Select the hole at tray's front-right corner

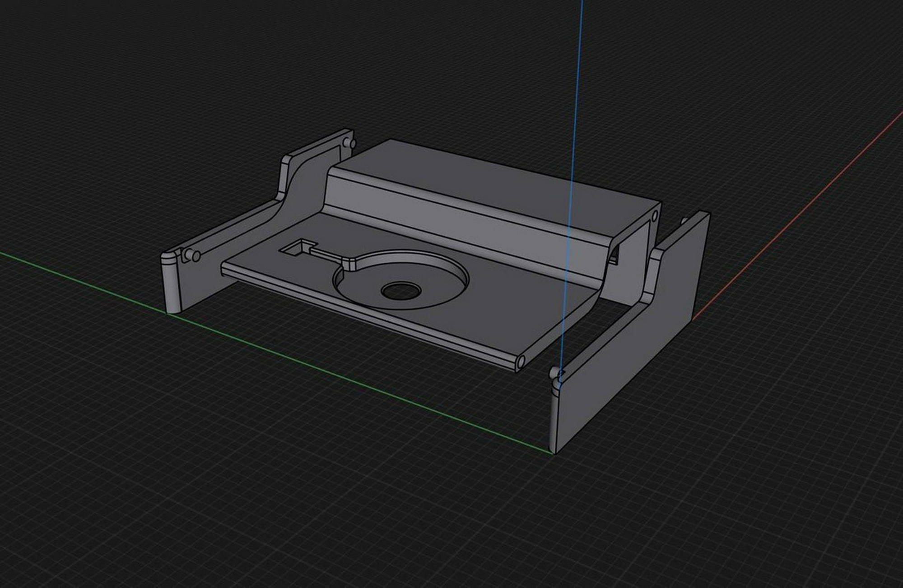521,361
